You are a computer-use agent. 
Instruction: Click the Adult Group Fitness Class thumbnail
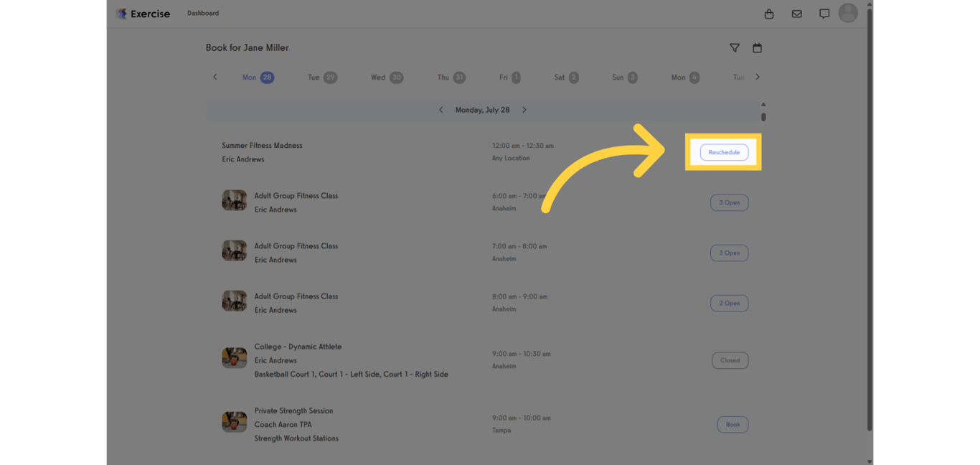click(234, 199)
